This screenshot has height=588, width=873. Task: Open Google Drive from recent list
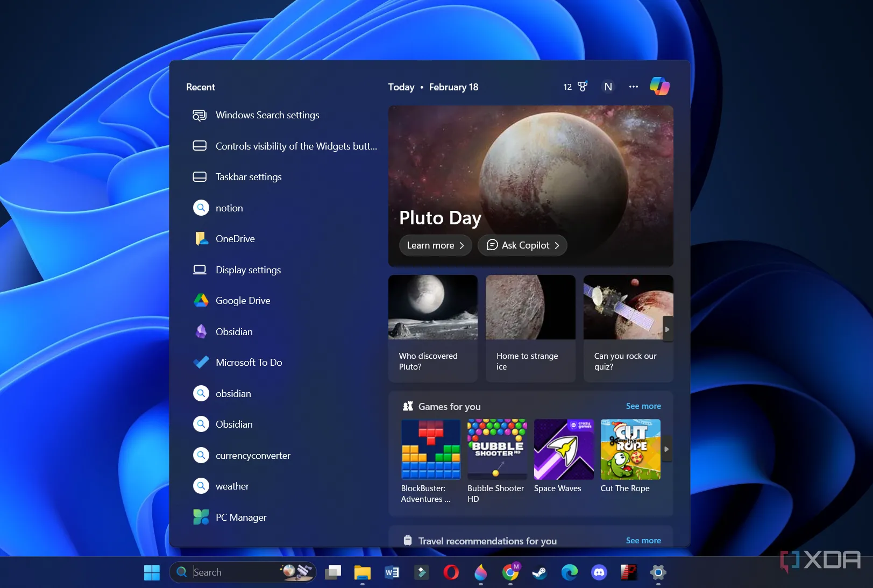243,301
